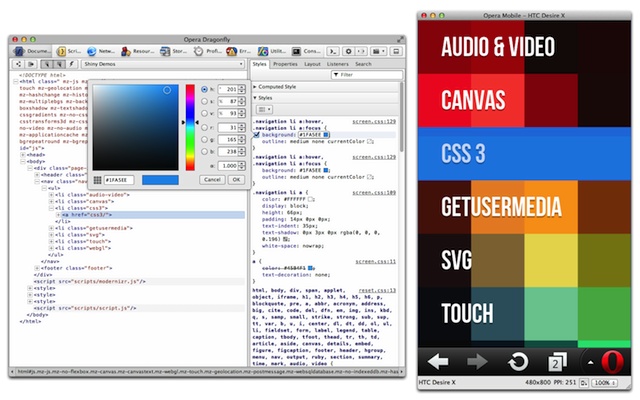640x400 pixels.
Task: Toggle highlight element on hover tool
Action: click(x=60, y=64)
